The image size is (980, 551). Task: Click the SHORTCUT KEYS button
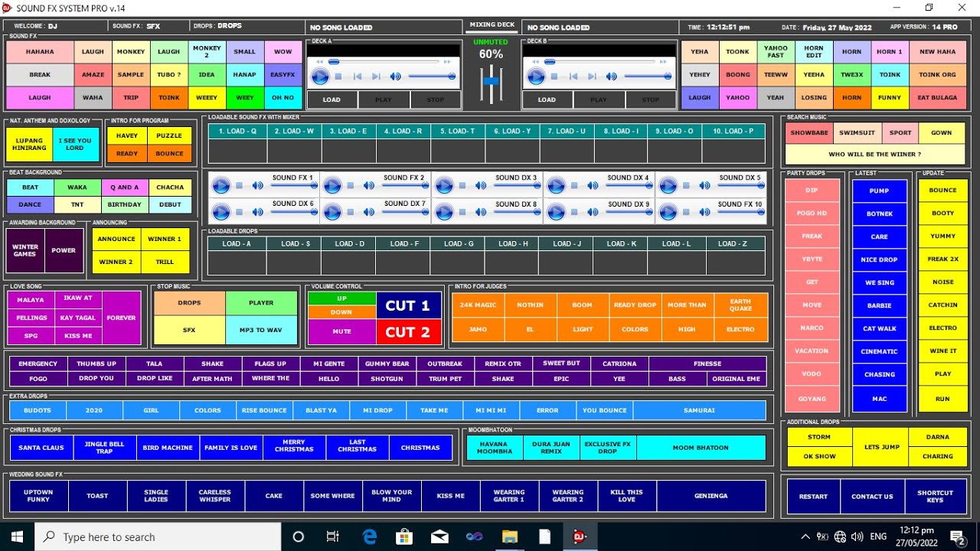935,496
